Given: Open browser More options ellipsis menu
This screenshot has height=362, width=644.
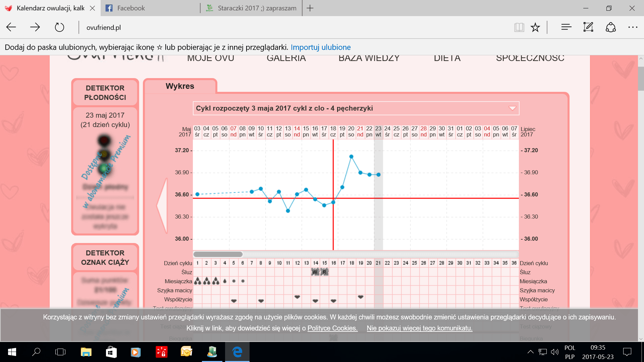Looking at the screenshot, I should point(633,27).
